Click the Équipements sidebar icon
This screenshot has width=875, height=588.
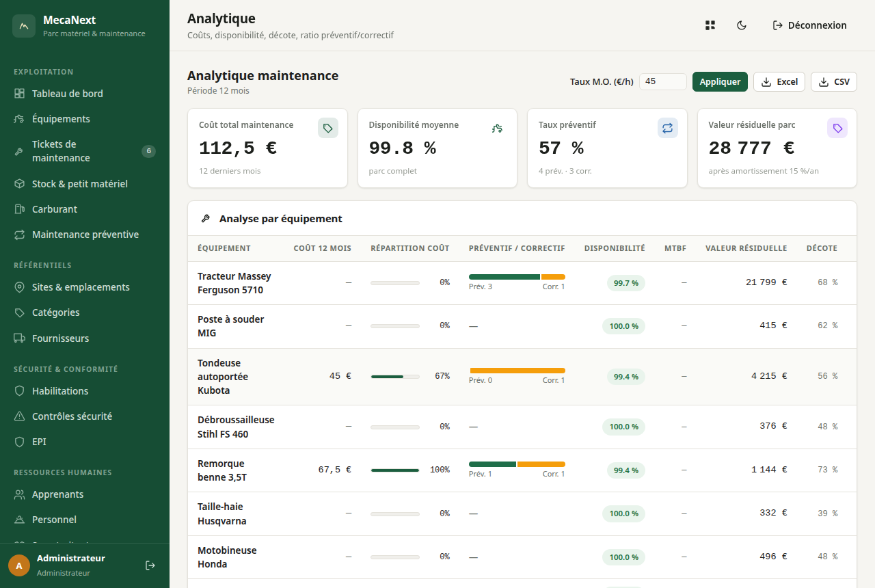tap(19, 119)
